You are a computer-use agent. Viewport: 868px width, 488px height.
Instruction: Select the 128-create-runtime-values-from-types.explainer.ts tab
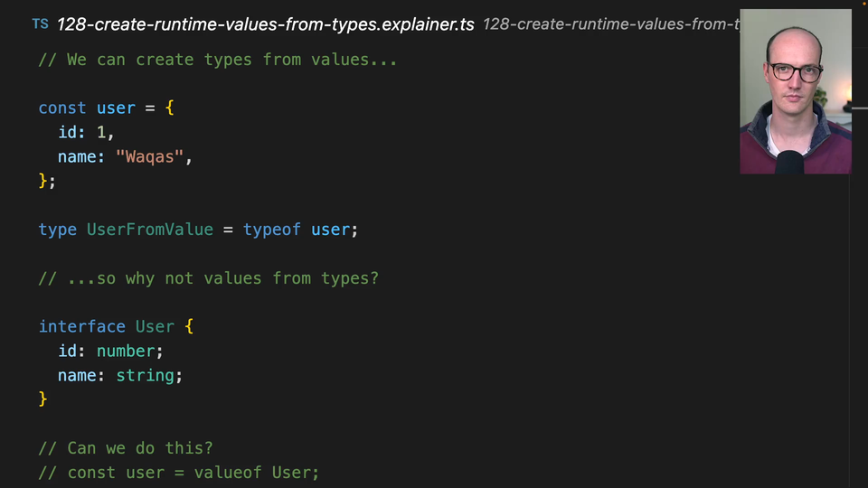265,24
